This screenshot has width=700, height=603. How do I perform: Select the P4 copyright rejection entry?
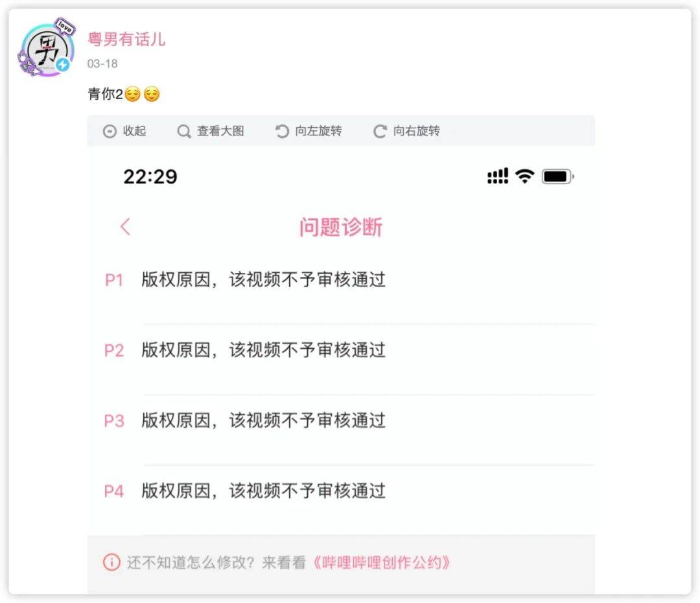pyautogui.click(x=263, y=490)
